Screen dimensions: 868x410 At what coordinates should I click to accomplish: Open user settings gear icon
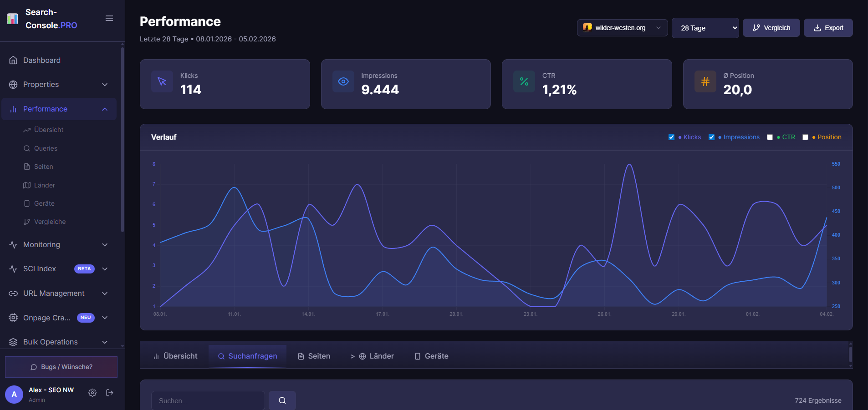(x=92, y=393)
